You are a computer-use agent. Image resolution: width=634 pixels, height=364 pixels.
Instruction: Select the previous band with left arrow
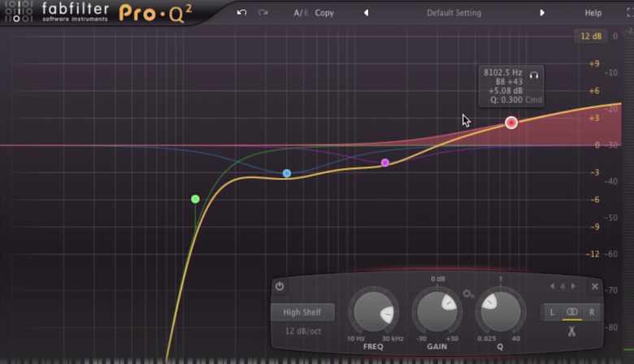[553, 286]
